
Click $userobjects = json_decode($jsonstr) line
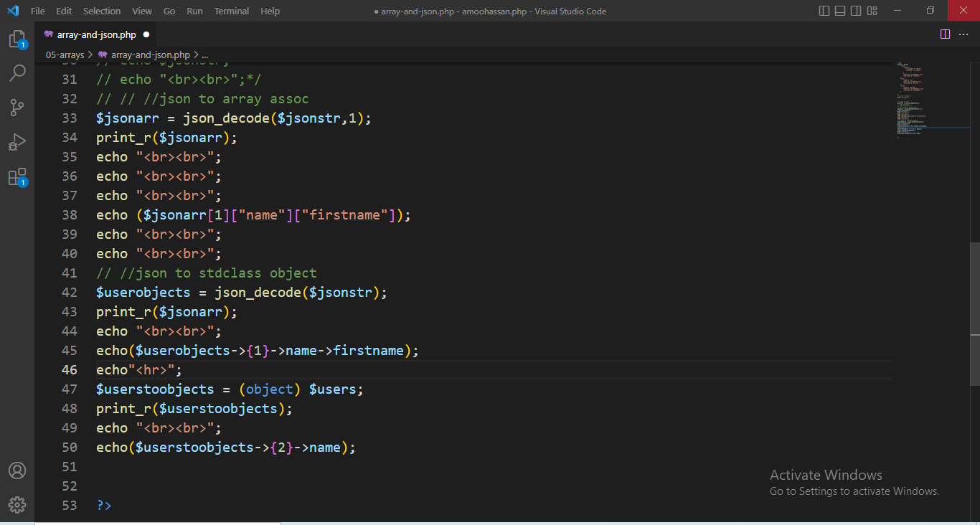click(242, 293)
